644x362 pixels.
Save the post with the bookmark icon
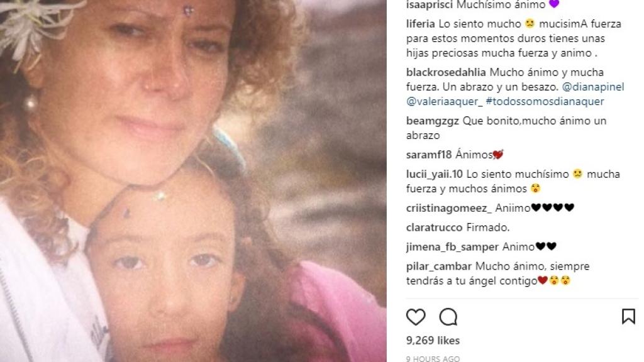click(628, 317)
